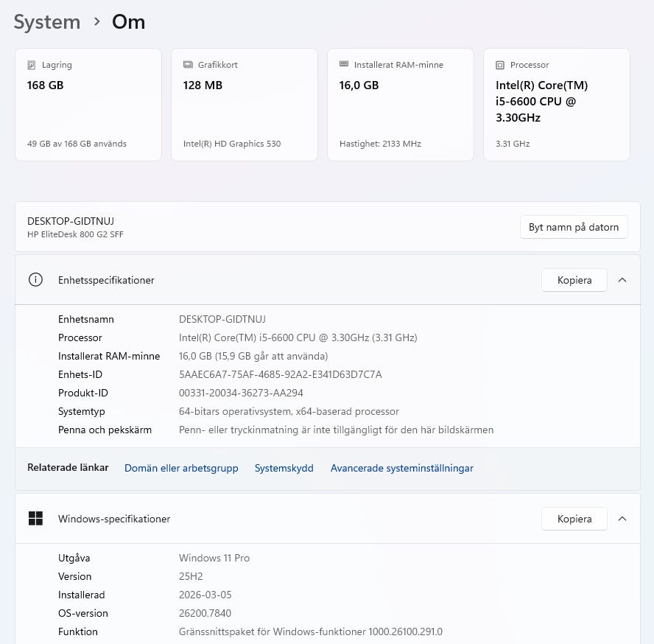The height and width of the screenshot is (644, 654).
Task: Go back to System in the breadcrumb
Action: coord(47,22)
